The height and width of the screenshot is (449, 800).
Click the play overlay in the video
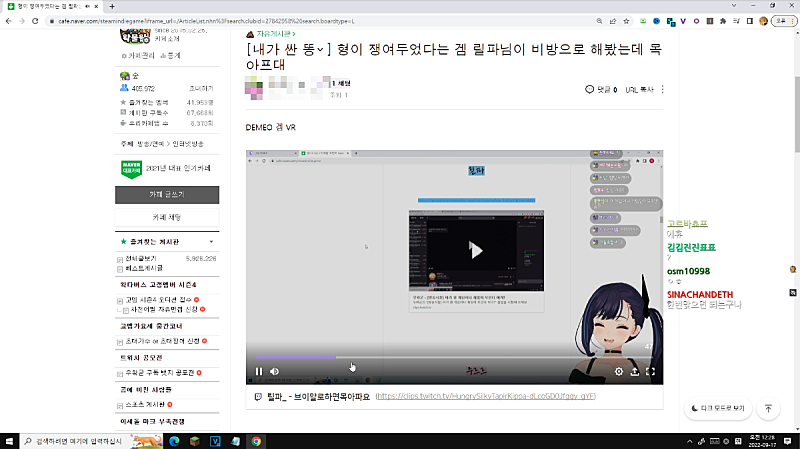pyautogui.click(x=476, y=250)
